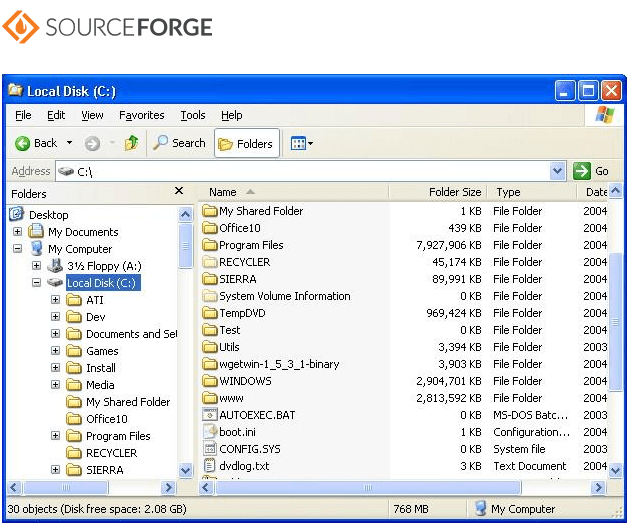
Task: Open the Favorites menu
Action: pos(142,115)
